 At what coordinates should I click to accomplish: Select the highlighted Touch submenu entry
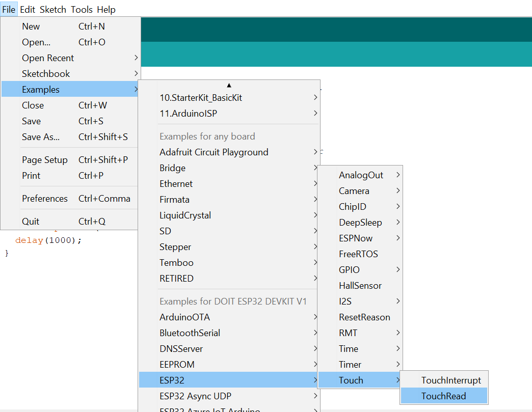(x=360, y=380)
